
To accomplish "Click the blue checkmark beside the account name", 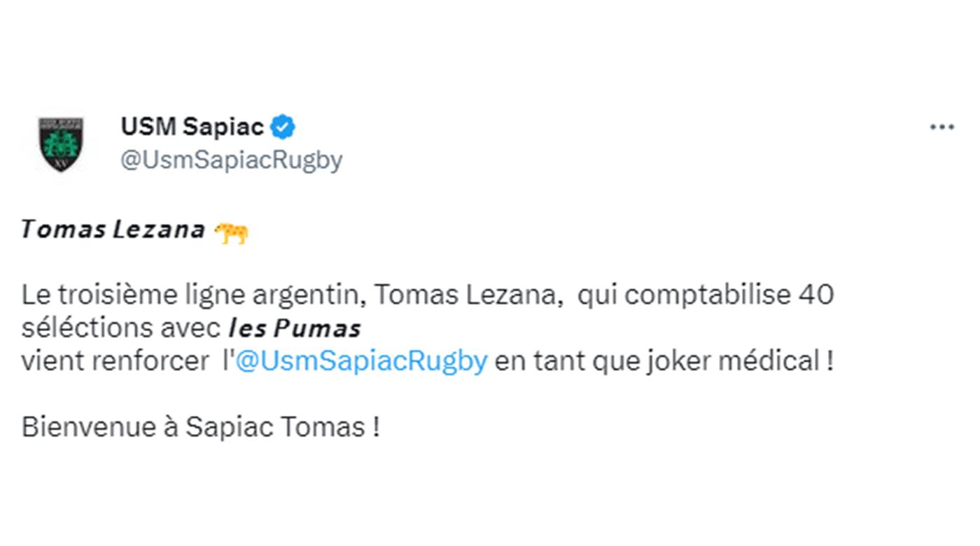I will click(283, 126).
